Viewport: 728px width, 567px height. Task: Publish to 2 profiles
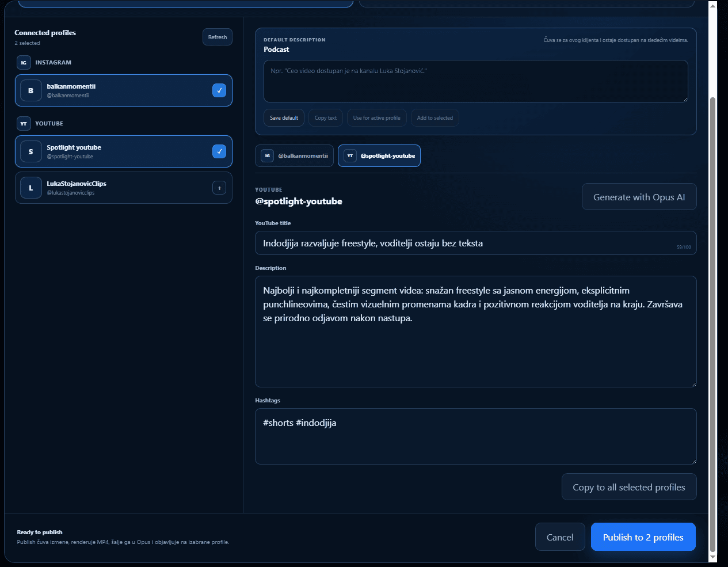click(643, 537)
